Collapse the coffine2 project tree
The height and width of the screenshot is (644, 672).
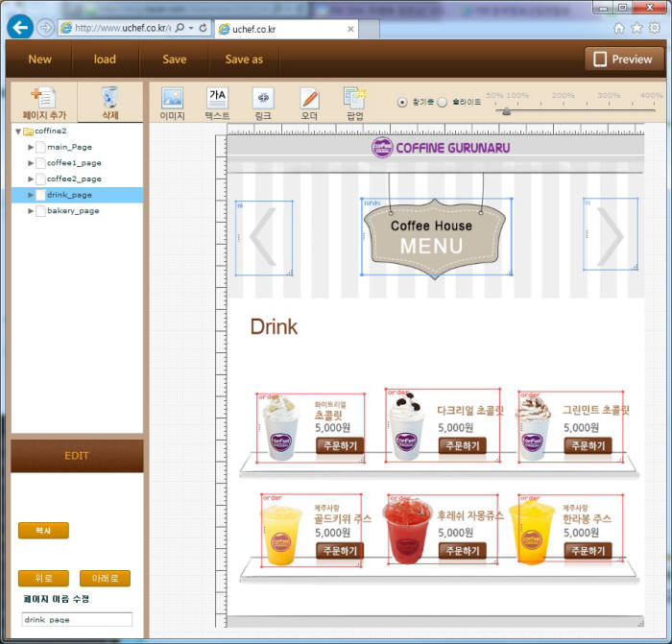click(x=18, y=131)
